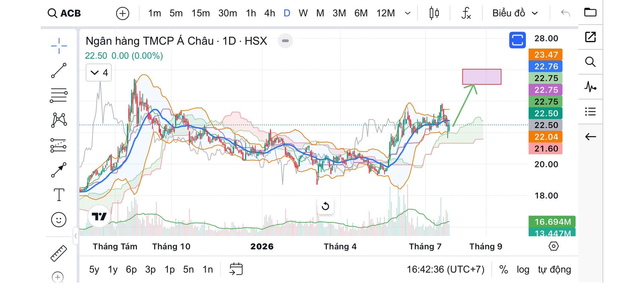
Task: Collapse the right sidebar with the left arrow
Action: 590,137
